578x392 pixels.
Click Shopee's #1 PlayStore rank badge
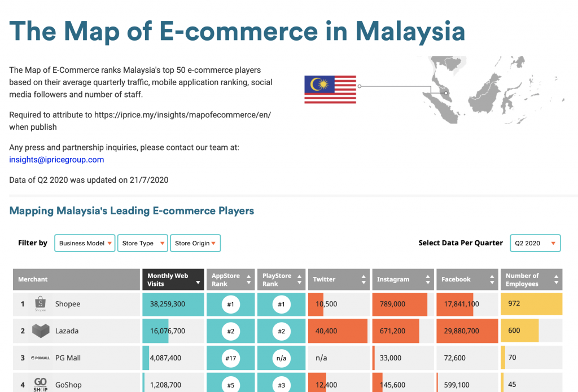coord(282,305)
